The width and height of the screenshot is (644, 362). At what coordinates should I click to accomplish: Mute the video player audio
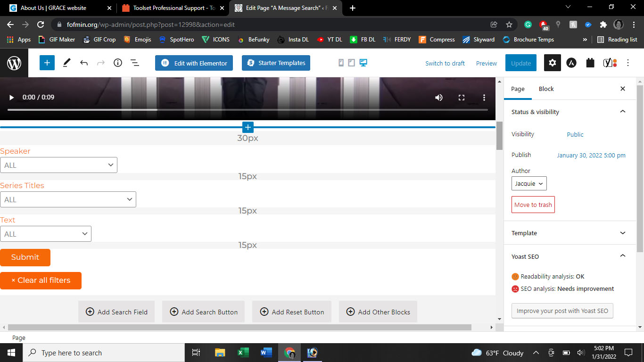point(439,98)
